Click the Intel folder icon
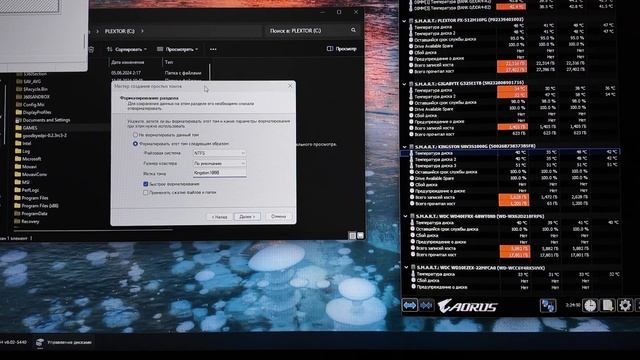Image resolution: width=640 pixels, height=360 pixels. click(x=18, y=143)
